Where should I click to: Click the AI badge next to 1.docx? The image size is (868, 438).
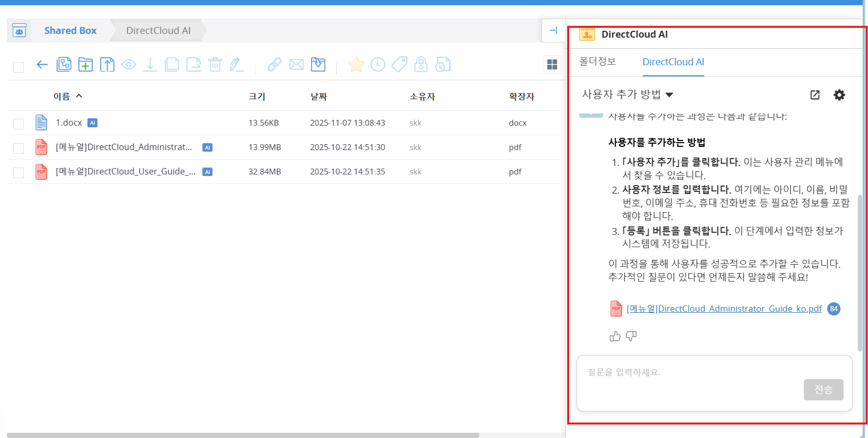[x=93, y=123]
